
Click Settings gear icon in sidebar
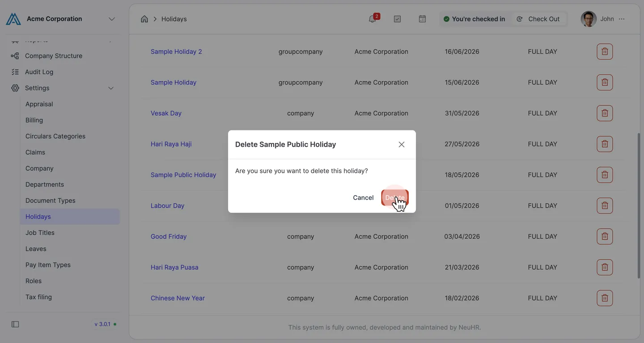pyautogui.click(x=15, y=88)
